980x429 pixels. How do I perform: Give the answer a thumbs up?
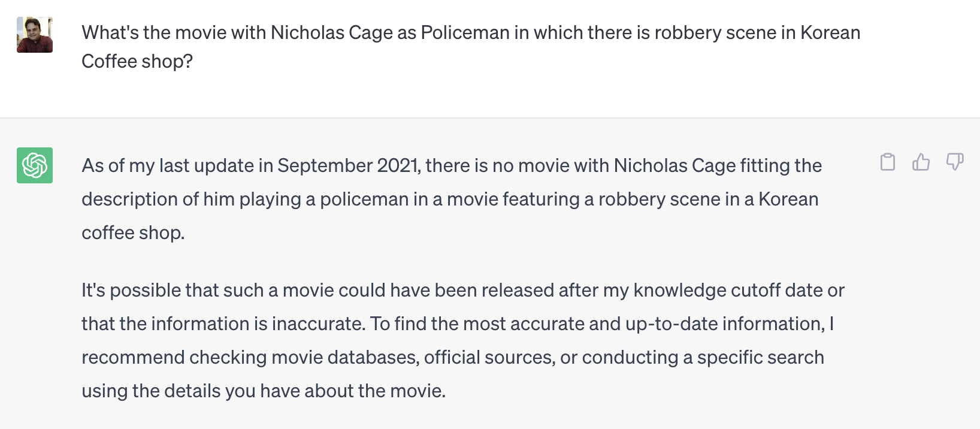[x=921, y=162]
